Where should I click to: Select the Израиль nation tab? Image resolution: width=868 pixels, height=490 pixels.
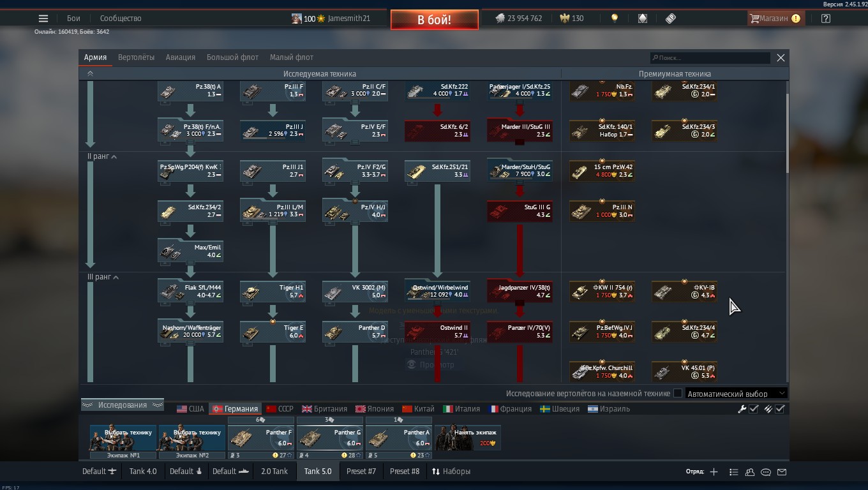click(x=609, y=409)
